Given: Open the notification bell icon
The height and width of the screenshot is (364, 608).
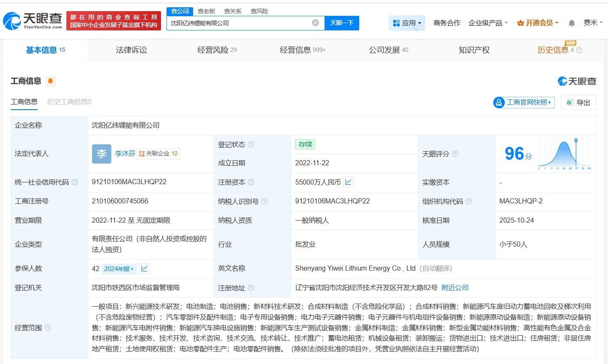Looking at the screenshot, I should click(571, 23).
